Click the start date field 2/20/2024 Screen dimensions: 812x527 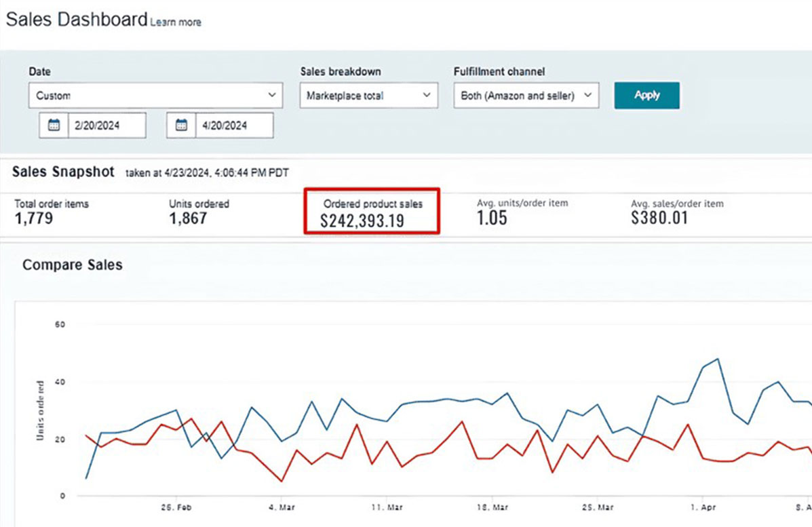coord(107,125)
